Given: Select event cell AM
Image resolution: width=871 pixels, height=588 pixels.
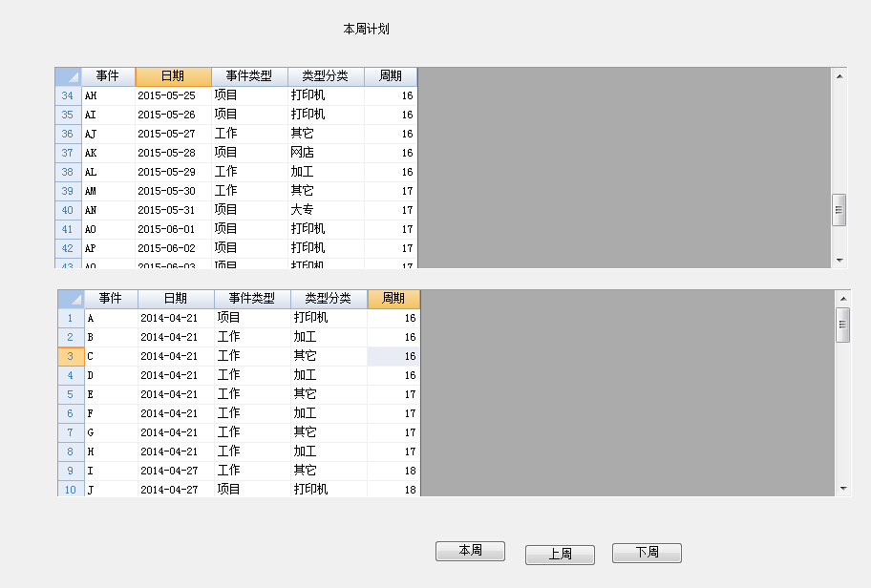Looking at the screenshot, I should point(108,191).
